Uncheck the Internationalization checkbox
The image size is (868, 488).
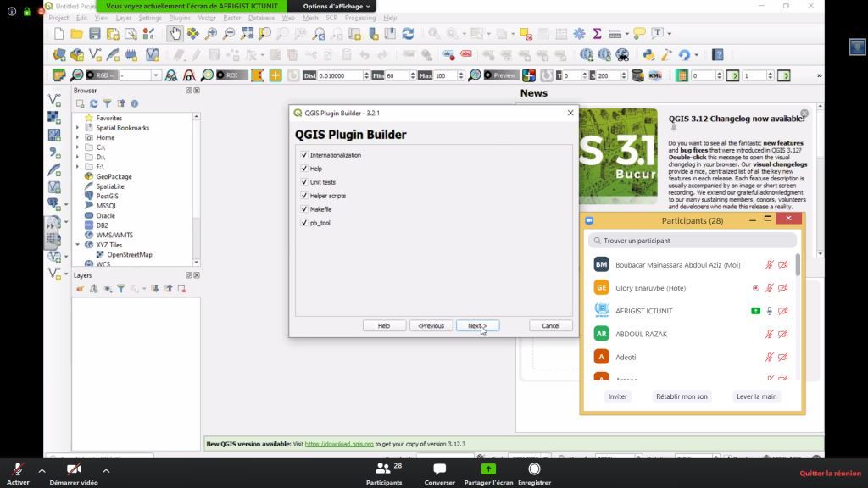pyautogui.click(x=304, y=155)
